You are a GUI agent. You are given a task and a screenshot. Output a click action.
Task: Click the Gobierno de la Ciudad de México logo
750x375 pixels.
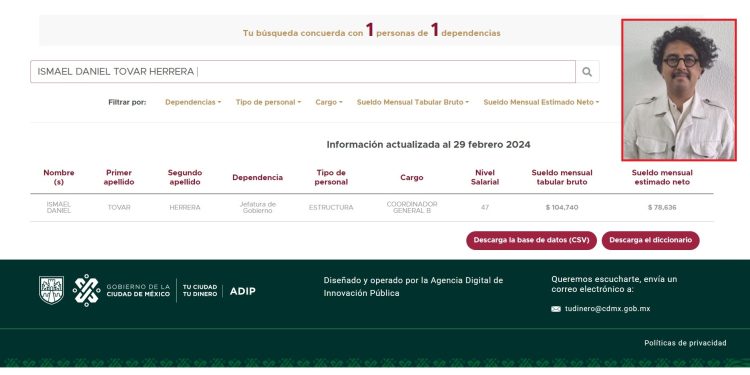click(x=121, y=290)
